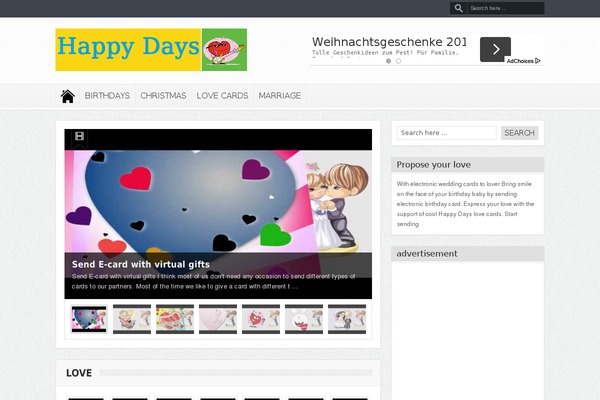Focus the top bar search field
The height and width of the screenshot is (400, 600).
coord(506,8)
